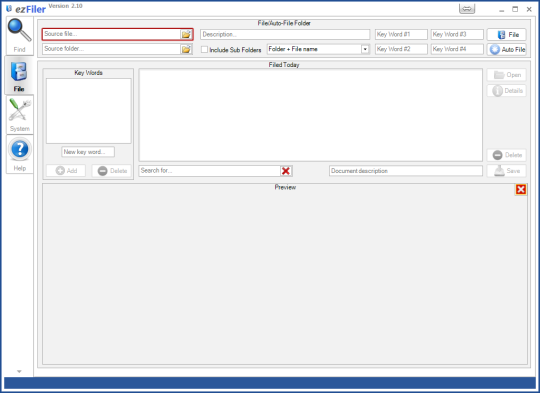540x393 pixels.
Task: Click inside the Key Words list box
Action: [89, 111]
